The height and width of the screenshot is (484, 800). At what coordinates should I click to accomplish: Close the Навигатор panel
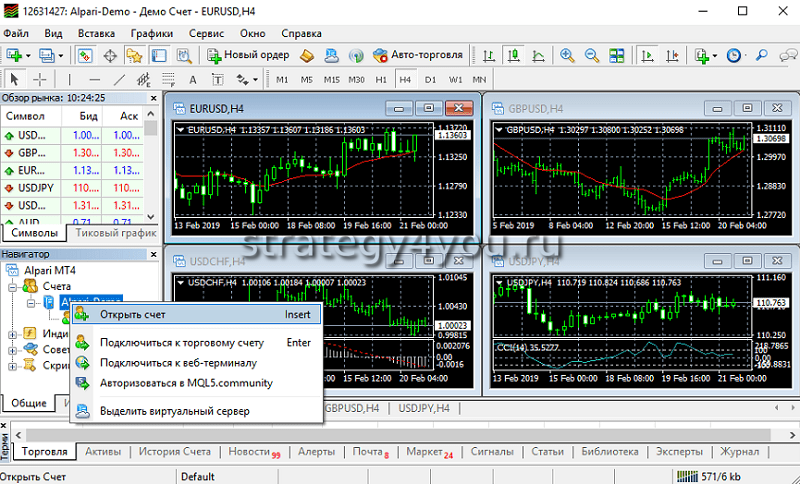[152, 255]
